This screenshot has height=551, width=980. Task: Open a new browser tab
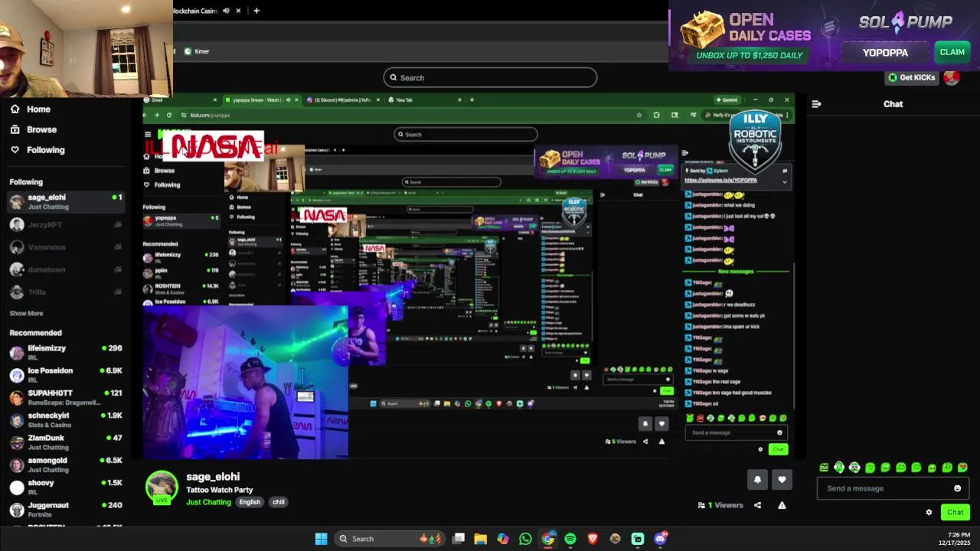click(256, 11)
